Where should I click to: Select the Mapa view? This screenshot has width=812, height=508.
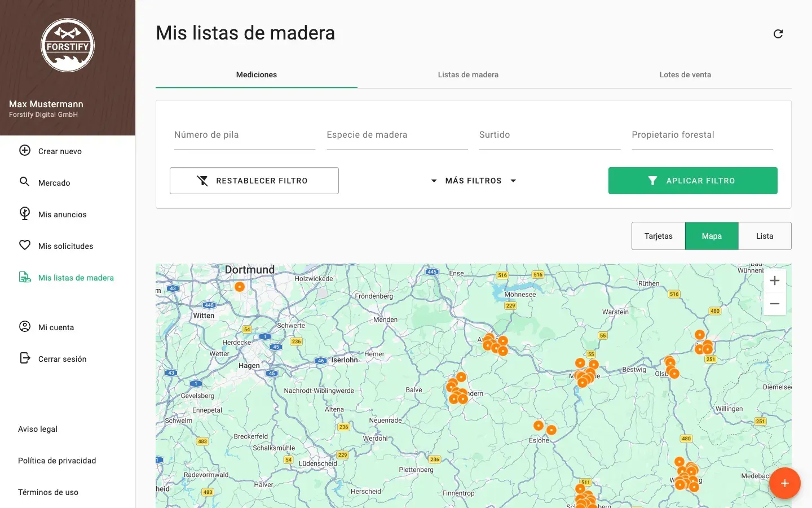click(712, 236)
